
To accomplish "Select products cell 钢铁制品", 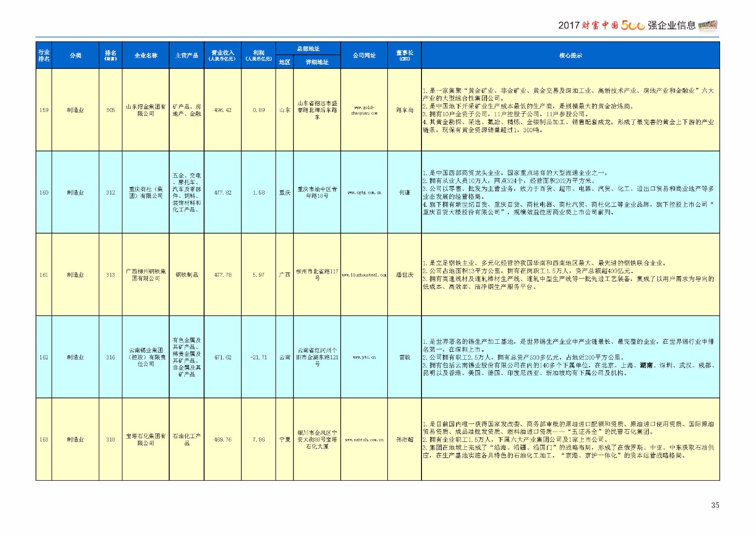I will (187, 275).
